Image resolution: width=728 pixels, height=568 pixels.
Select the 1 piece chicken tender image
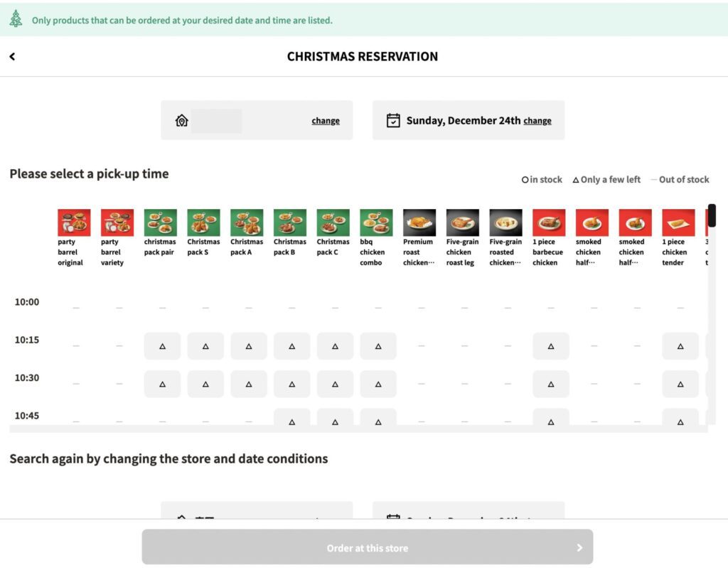click(x=678, y=223)
